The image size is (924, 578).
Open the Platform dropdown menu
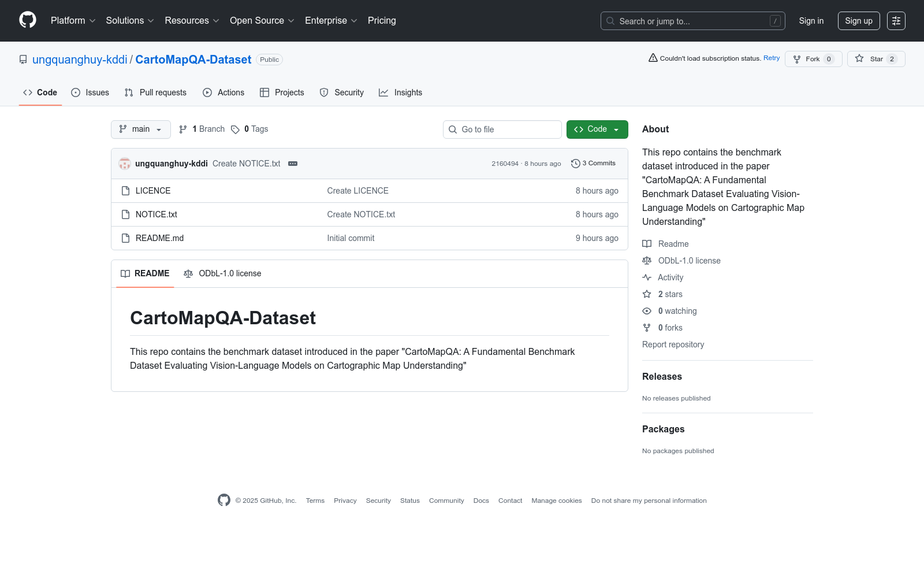pyautogui.click(x=73, y=20)
